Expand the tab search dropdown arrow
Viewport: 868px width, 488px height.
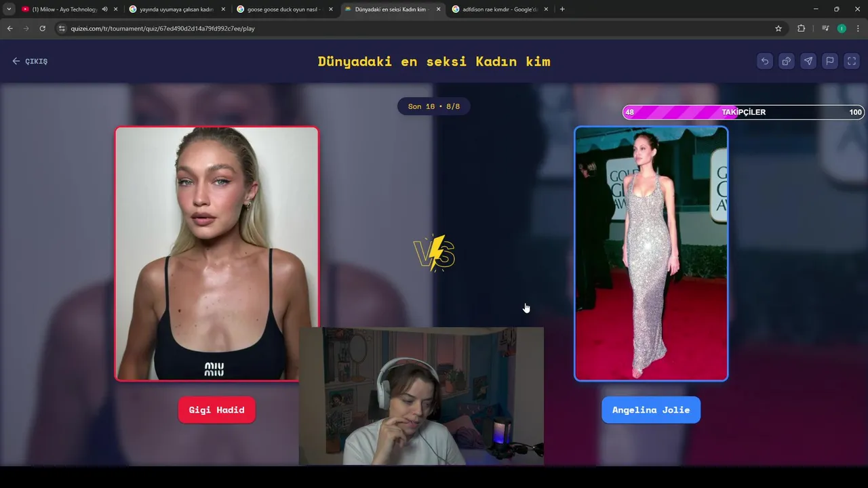(x=9, y=9)
